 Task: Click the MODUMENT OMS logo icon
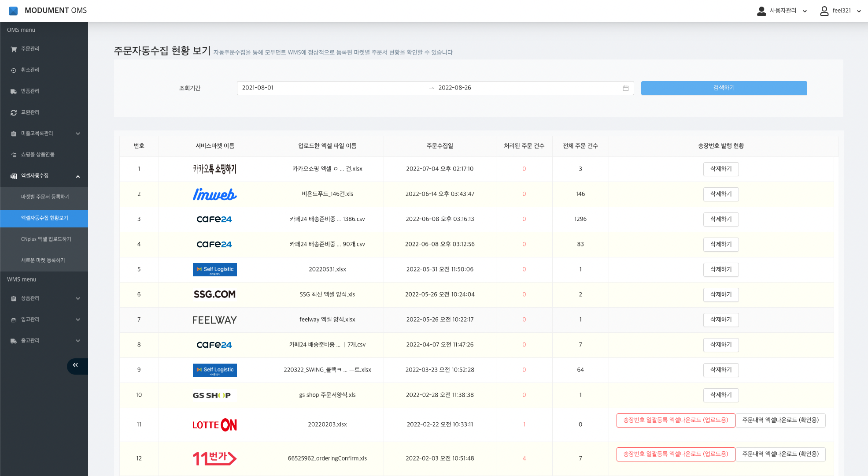(x=13, y=11)
